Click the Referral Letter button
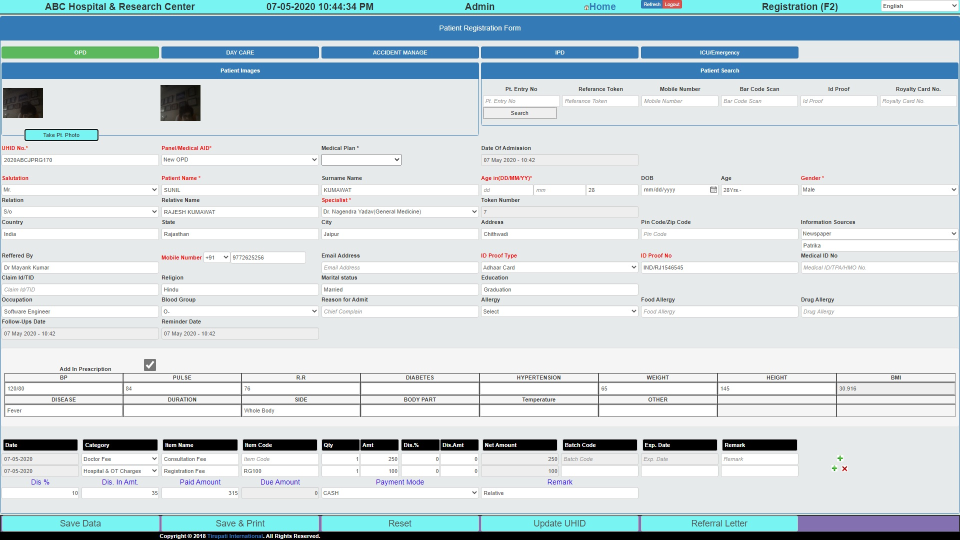Image resolution: width=960 pixels, height=540 pixels. (x=719, y=523)
